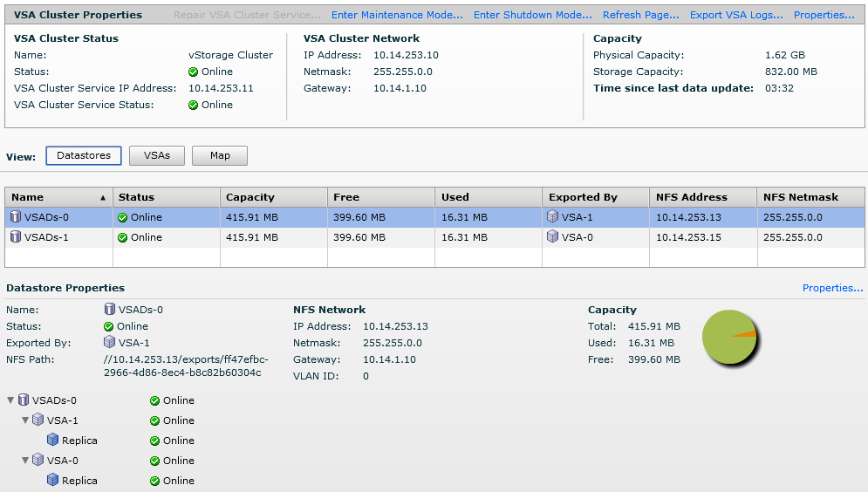Image resolution: width=868 pixels, height=492 pixels.
Task: Sort by Free column header
Action: (381, 197)
